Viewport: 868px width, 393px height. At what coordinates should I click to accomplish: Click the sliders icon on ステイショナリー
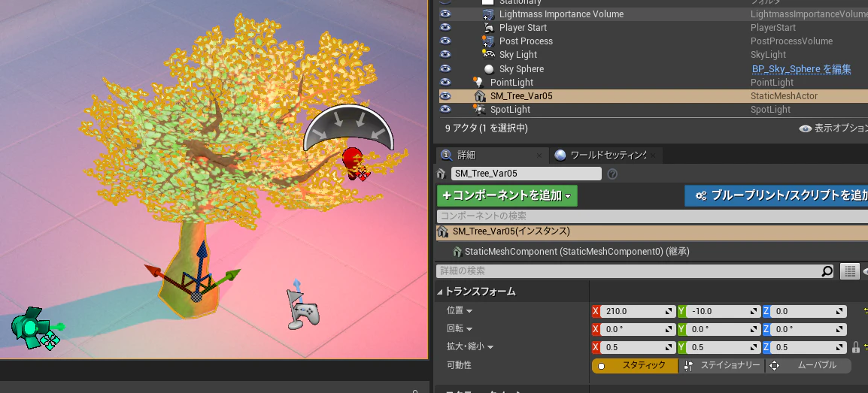(689, 365)
